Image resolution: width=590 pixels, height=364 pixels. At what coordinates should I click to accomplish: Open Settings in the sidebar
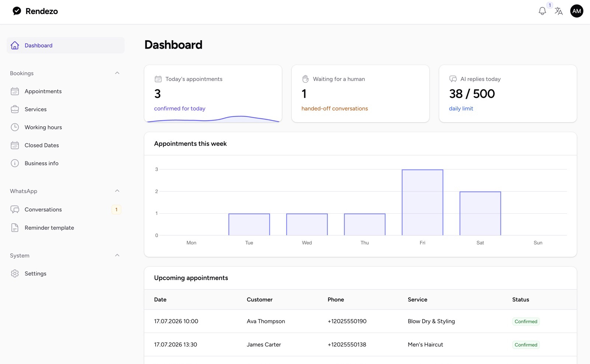[x=66, y=273]
